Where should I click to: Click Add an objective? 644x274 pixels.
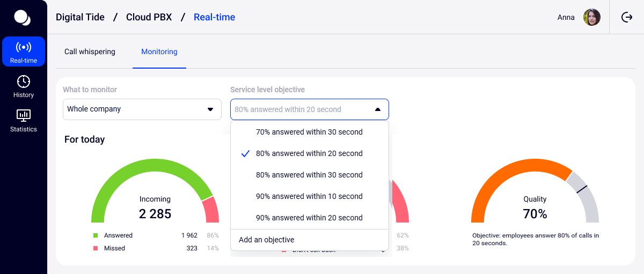coord(267,240)
